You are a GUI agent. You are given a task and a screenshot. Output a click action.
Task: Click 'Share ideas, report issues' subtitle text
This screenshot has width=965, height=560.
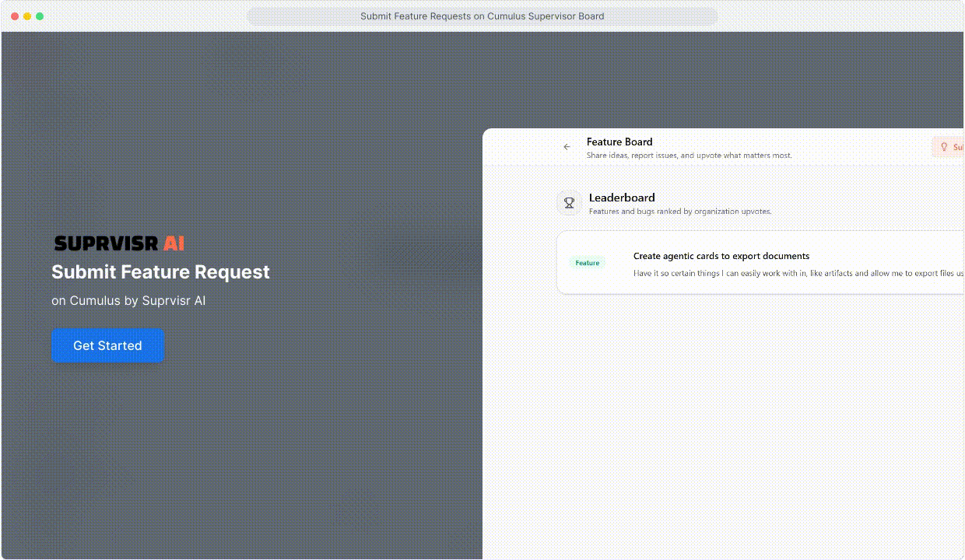689,156
